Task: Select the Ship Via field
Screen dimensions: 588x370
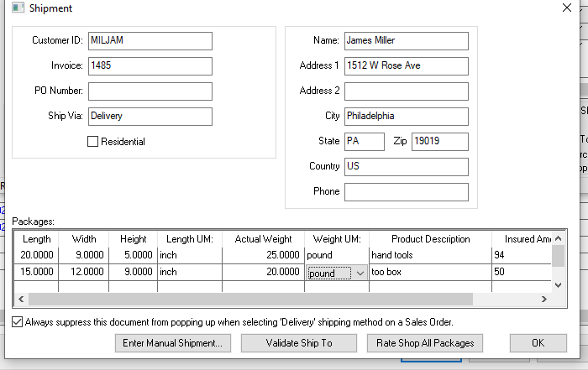Action: [150, 116]
